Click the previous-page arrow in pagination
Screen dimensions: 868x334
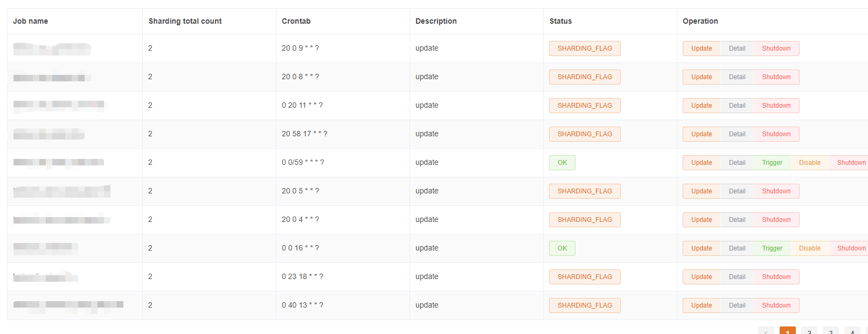tap(766, 332)
